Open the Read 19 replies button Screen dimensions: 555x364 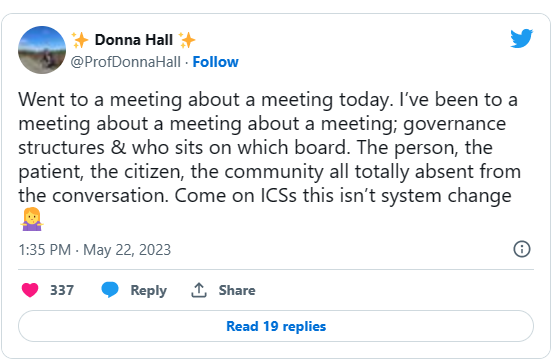coord(276,326)
